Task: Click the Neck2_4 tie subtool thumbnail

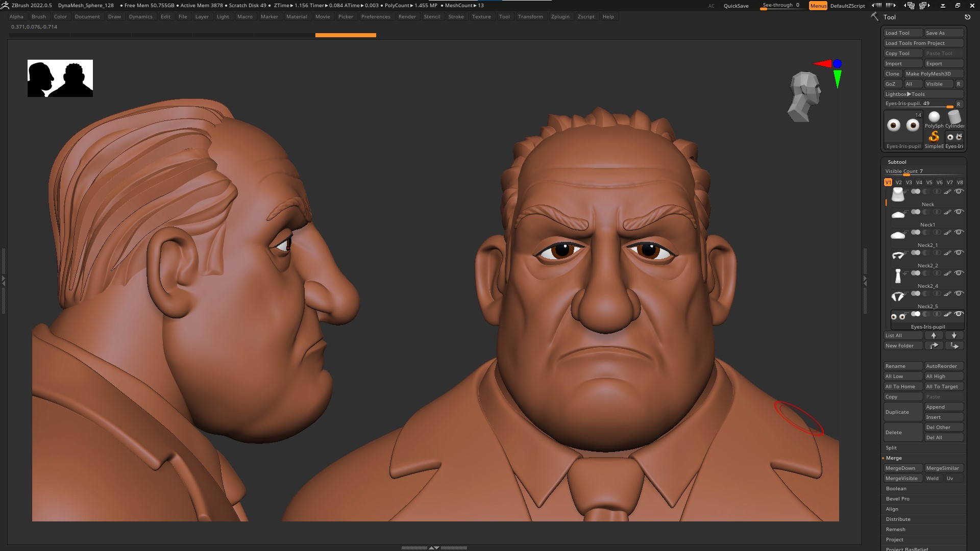Action: pyautogui.click(x=898, y=276)
